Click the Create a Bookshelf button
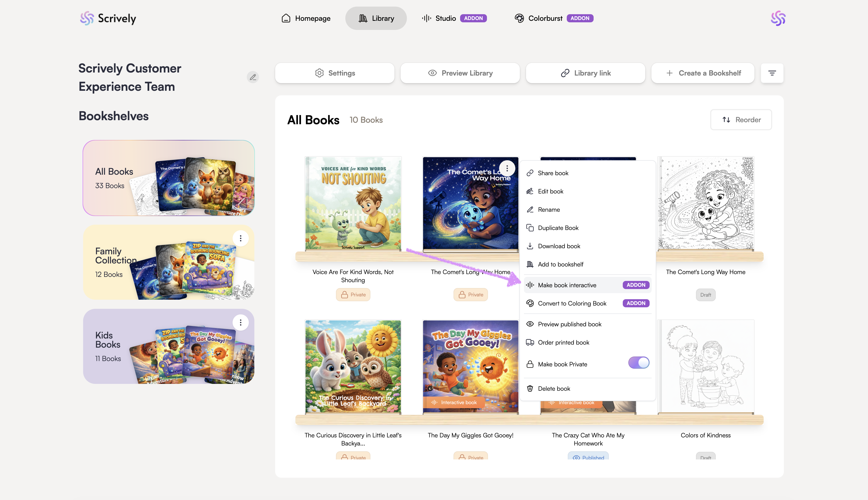Screen dimensions: 868x500 [x=702, y=73]
